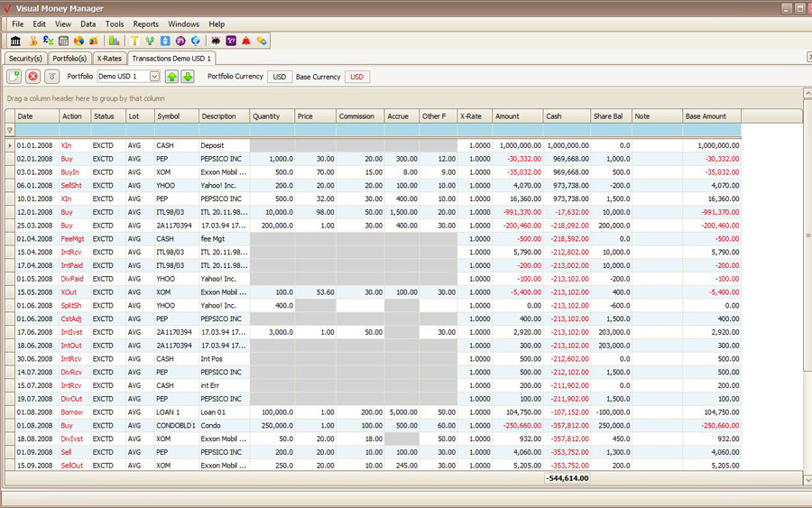812x508 pixels.
Task: Select the SellSht action cell
Action: tap(75, 185)
